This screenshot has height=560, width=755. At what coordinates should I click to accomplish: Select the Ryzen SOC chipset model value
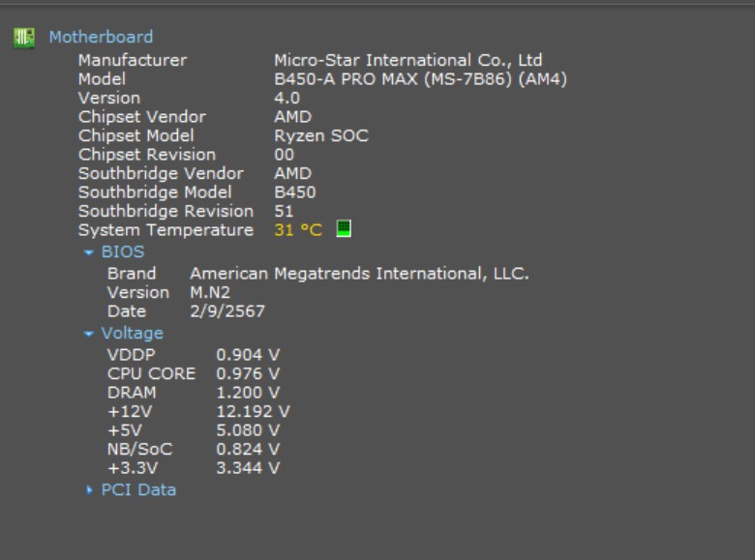pyautogui.click(x=320, y=135)
